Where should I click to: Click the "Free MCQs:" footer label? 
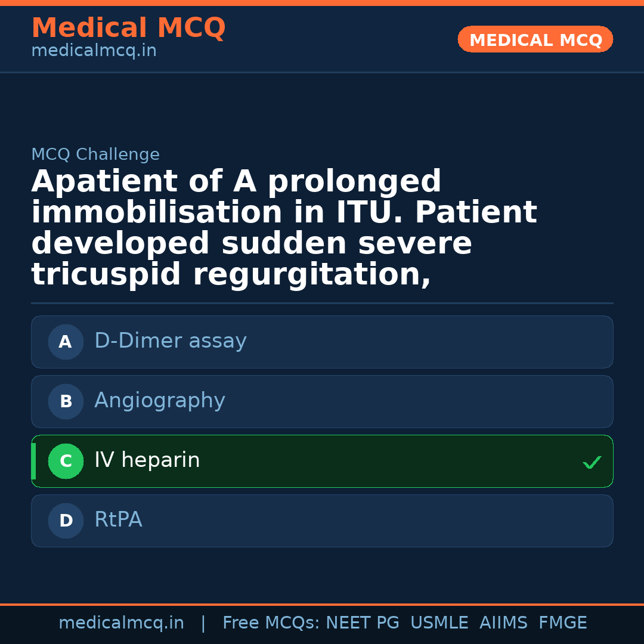(271, 623)
